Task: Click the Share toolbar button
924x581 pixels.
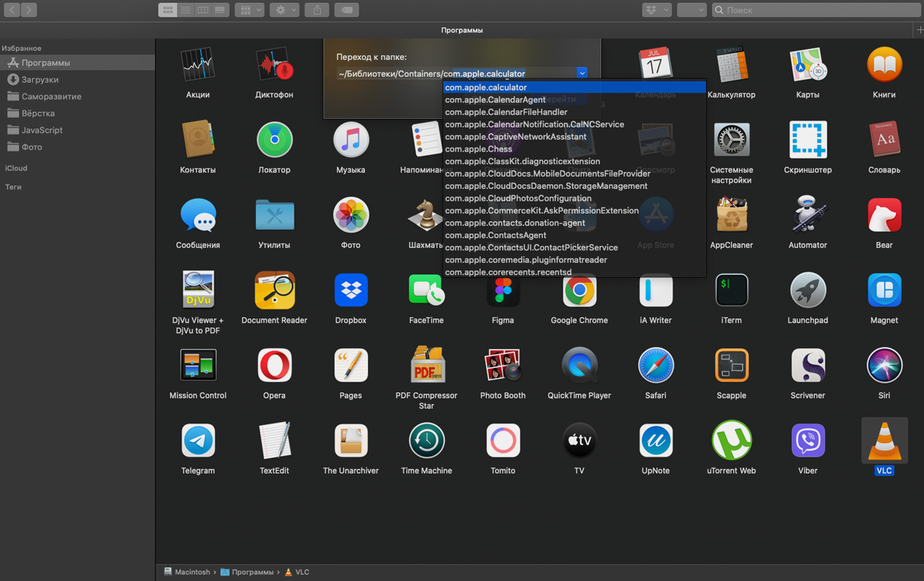Action: [317, 10]
